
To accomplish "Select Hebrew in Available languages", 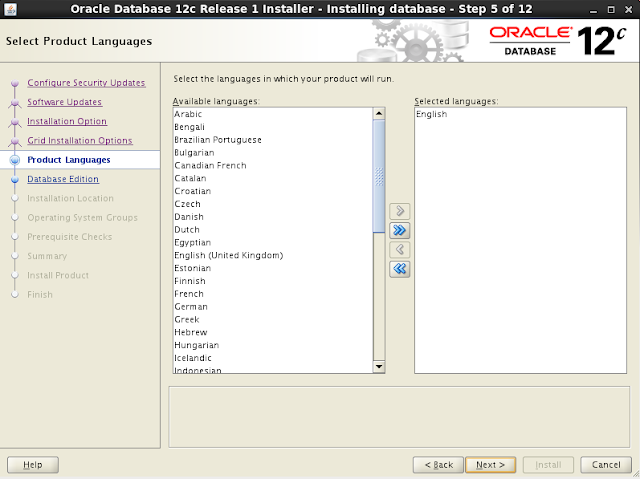I will tap(273, 333).
